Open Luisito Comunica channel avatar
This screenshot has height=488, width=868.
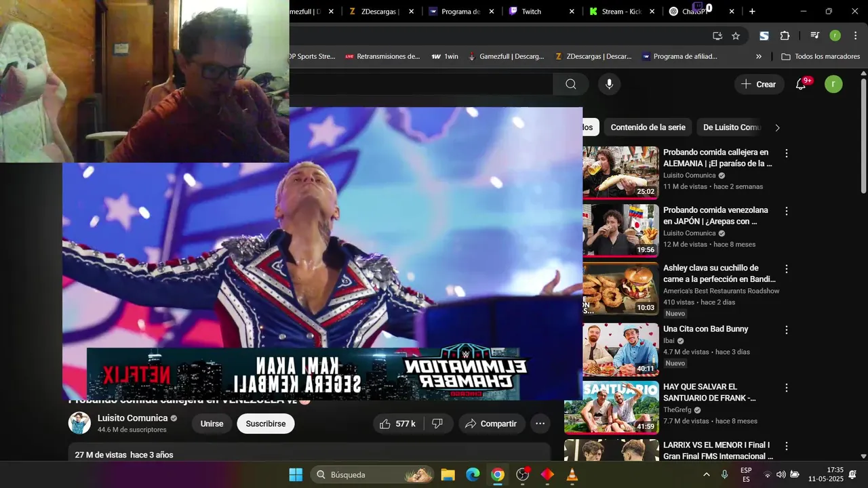point(79,423)
